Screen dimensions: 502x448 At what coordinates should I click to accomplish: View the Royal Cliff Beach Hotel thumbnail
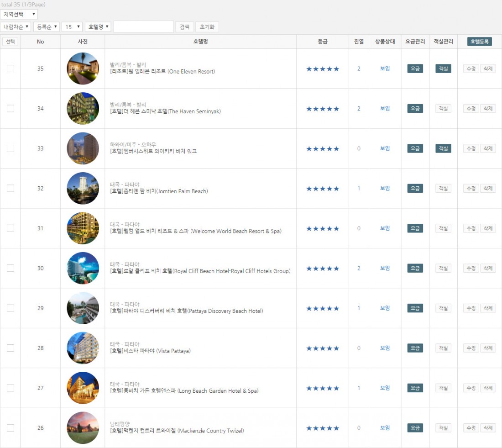83,268
